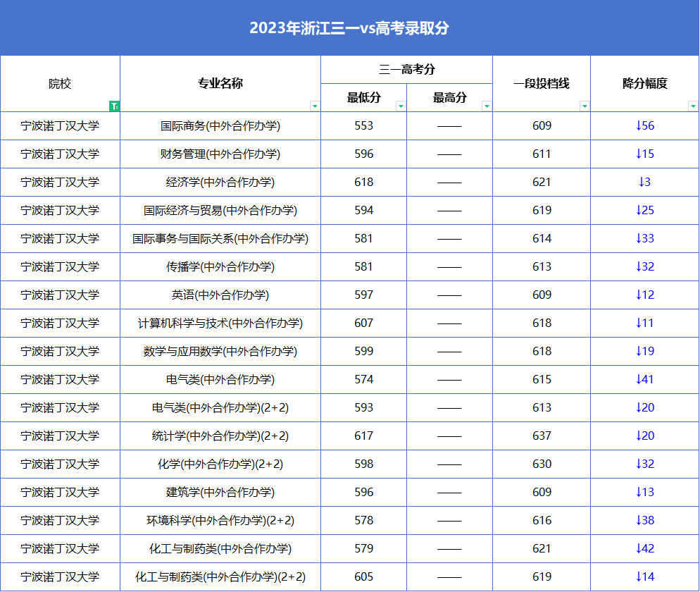
Task: Open the filter dropdown on 一段投档线 column
Action: pyautogui.click(x=585, y=106)
